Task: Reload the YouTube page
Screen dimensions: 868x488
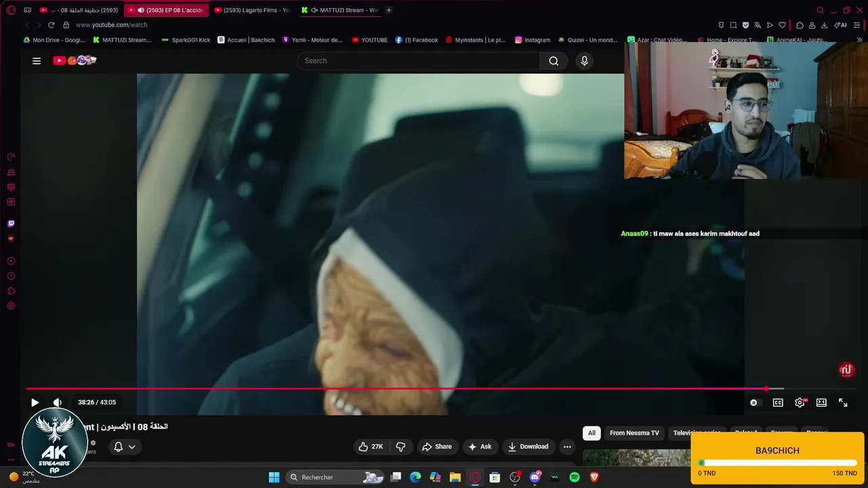Action: tap(51, 25)
